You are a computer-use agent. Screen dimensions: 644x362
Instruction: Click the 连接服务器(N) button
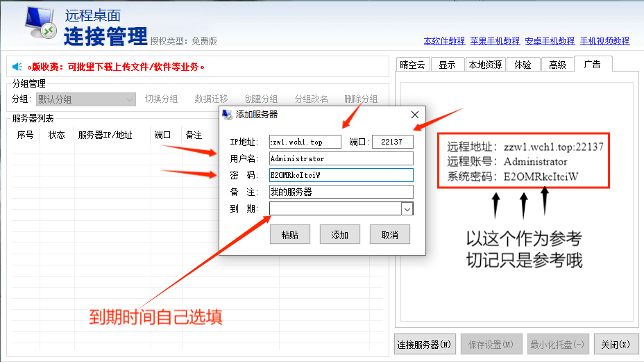coord(425,344)
